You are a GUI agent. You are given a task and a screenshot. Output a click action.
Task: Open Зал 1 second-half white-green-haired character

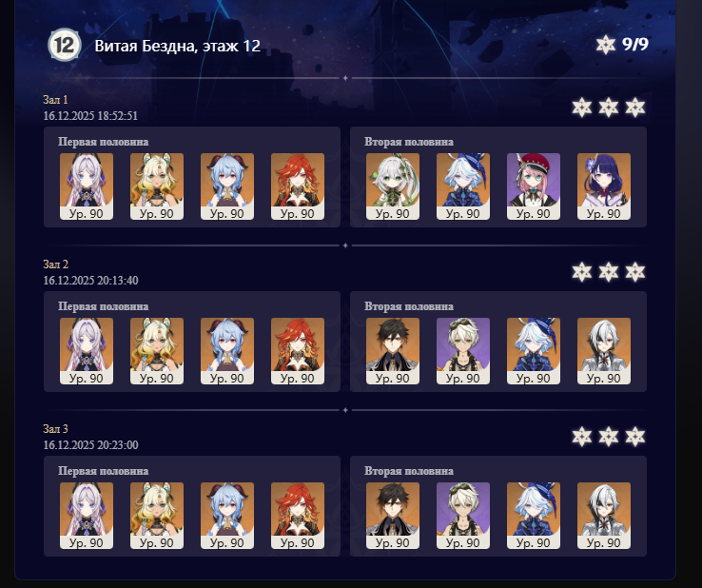click(x=393, y=186)
